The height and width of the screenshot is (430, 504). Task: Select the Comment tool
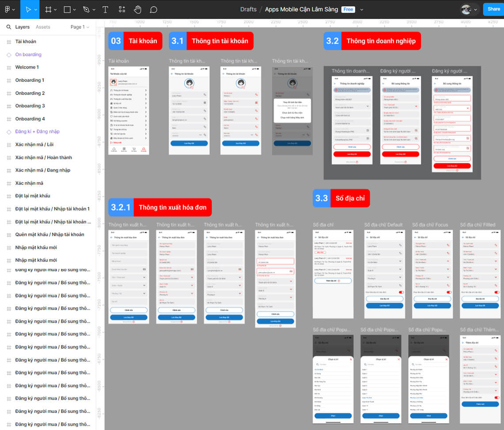153,9
